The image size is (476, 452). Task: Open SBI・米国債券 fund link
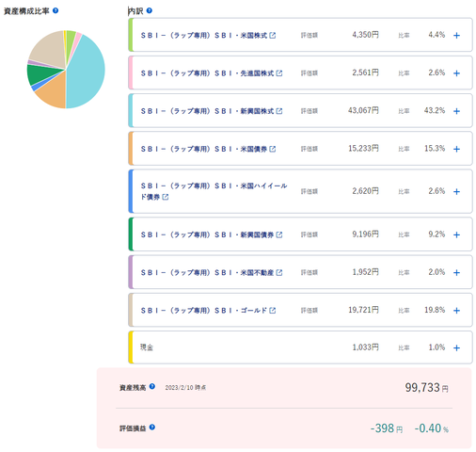(x=204, y=149)
